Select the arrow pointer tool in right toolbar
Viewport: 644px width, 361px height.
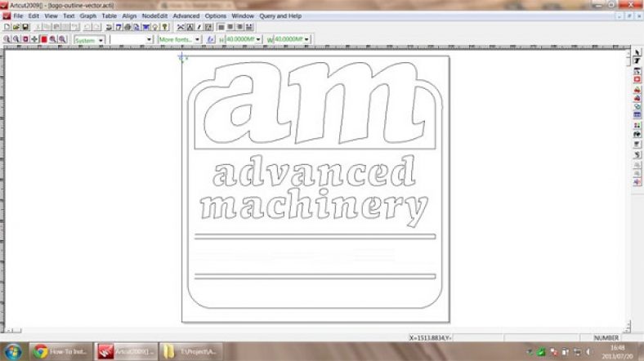coord(637,52)
